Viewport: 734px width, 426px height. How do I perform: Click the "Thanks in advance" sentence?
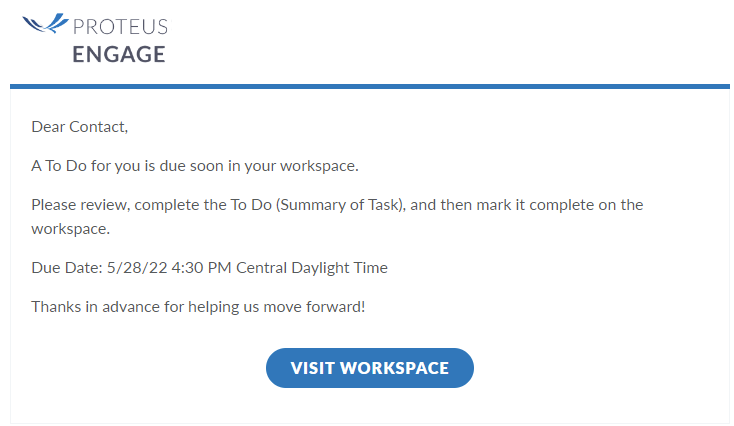coord(198,307)
